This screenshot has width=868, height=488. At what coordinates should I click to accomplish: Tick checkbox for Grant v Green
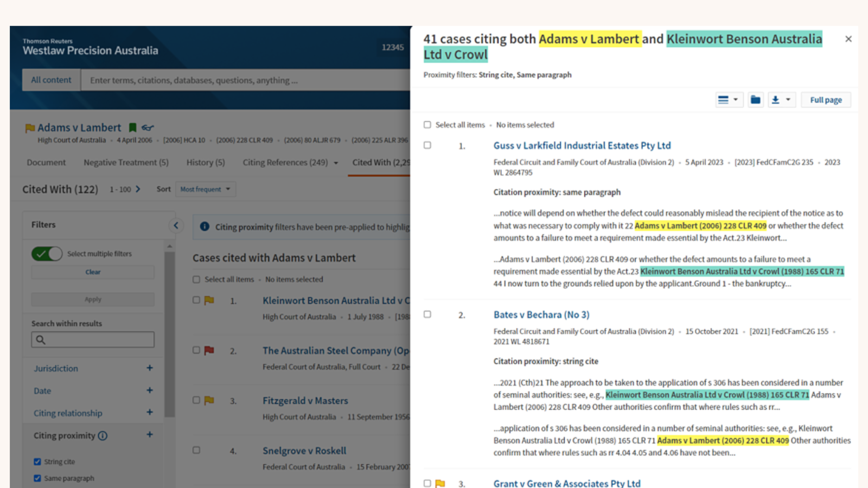pyautogui.click(x=427, y=483)
